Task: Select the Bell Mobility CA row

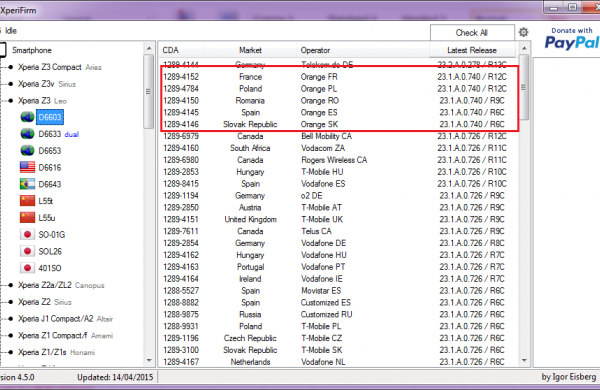Action: pos(339,136)
